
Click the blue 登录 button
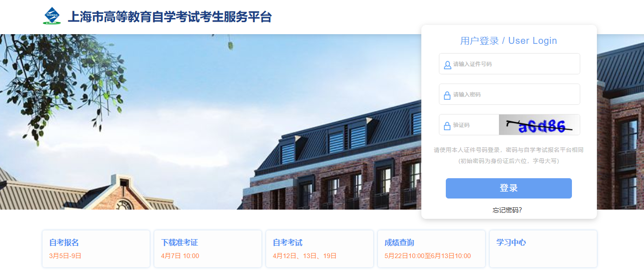point(509,188)
